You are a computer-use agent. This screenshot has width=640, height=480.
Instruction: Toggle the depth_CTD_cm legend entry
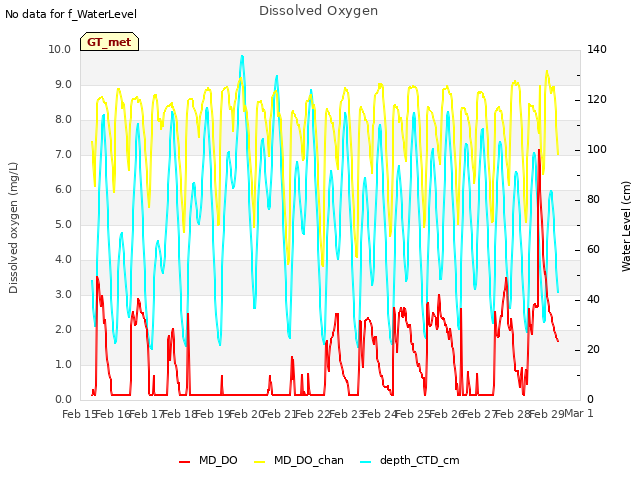click(410, 461)
